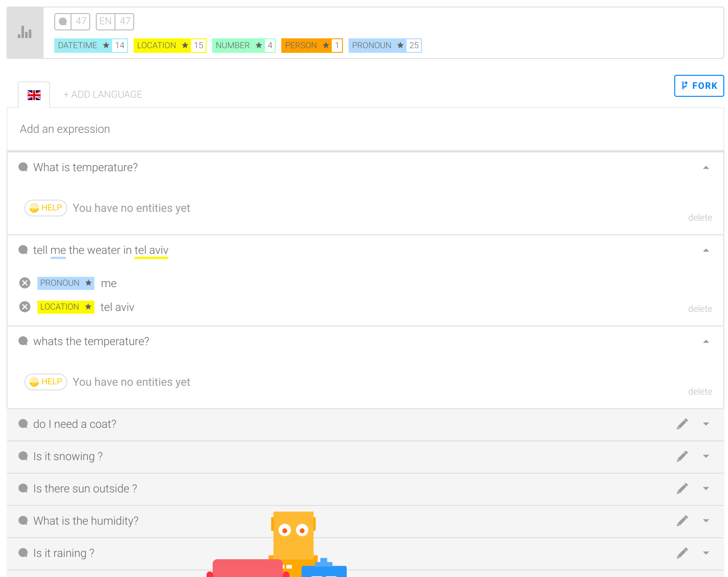Screen dimensions: 728x577
Task: Edit the 'What is the humidity?' expression
Action: pos(682,521)
